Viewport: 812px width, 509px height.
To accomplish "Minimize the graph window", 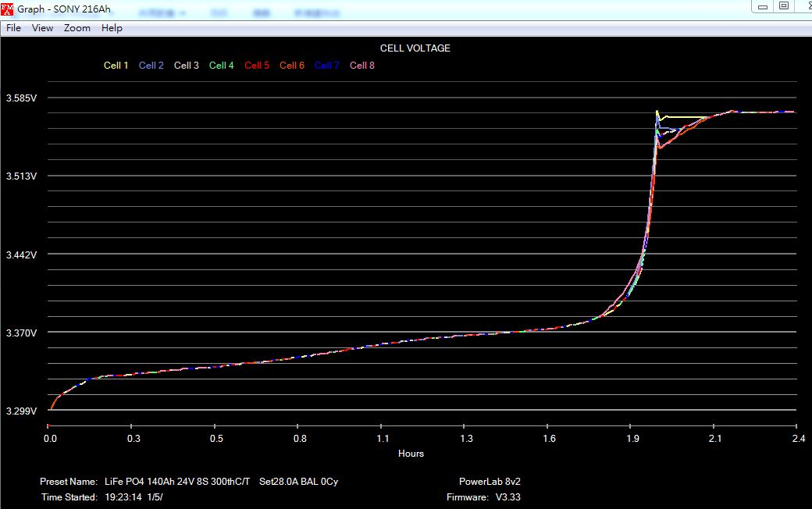I will tap(762, 5).
